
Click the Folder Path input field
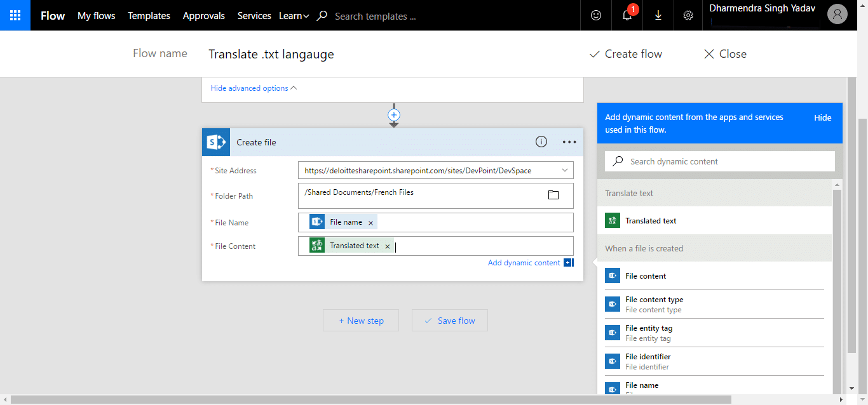tap(436, 196)
